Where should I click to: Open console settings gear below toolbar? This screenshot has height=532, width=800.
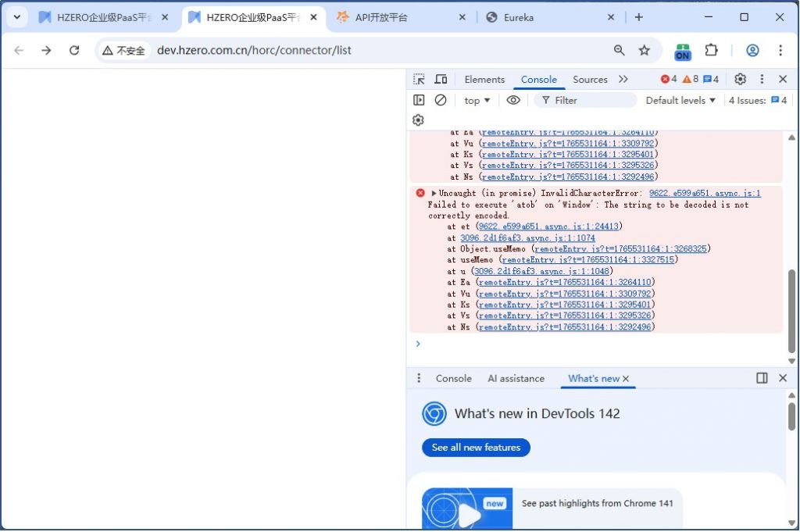(x=418, y=120)
